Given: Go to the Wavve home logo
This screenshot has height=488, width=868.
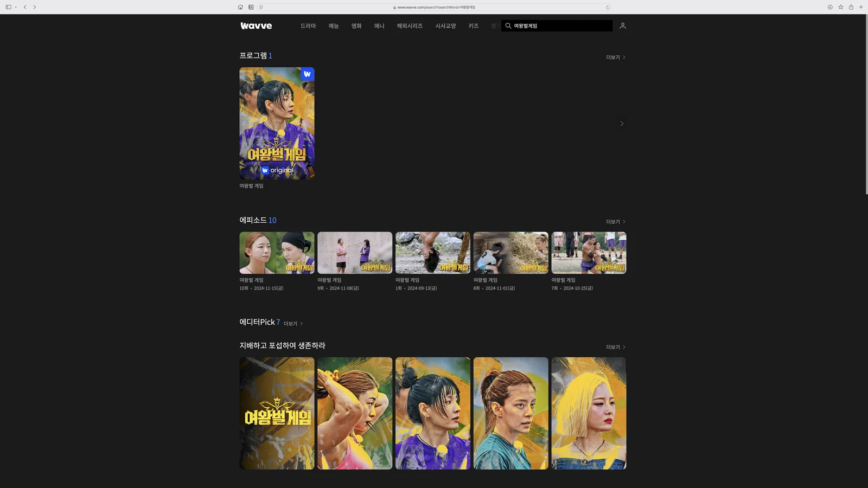Looking at the screenshot, I should click(x=256, y=25).
